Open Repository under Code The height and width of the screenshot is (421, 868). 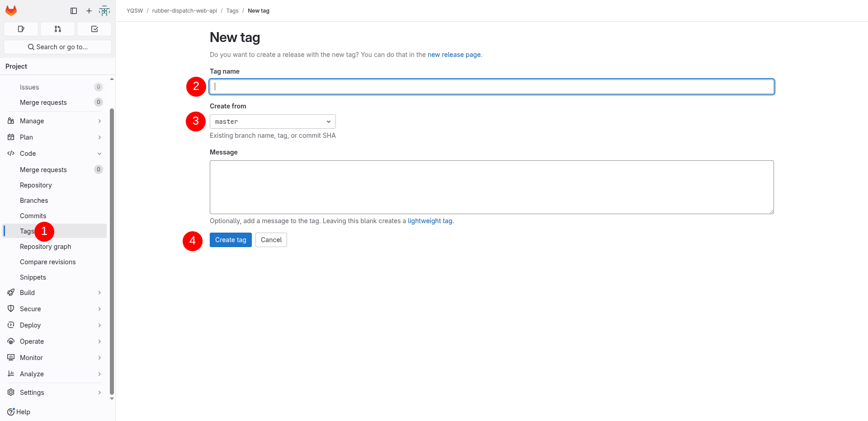(55, 185)
